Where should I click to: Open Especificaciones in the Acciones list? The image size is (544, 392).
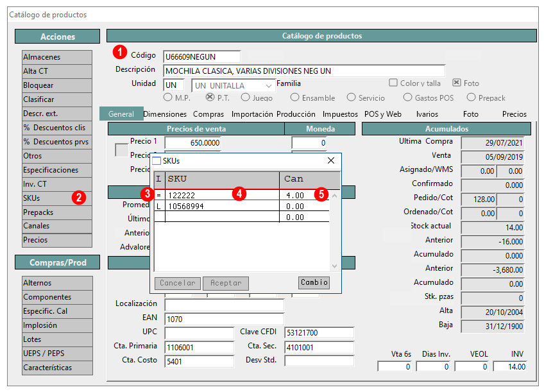(x=57, y=170)
